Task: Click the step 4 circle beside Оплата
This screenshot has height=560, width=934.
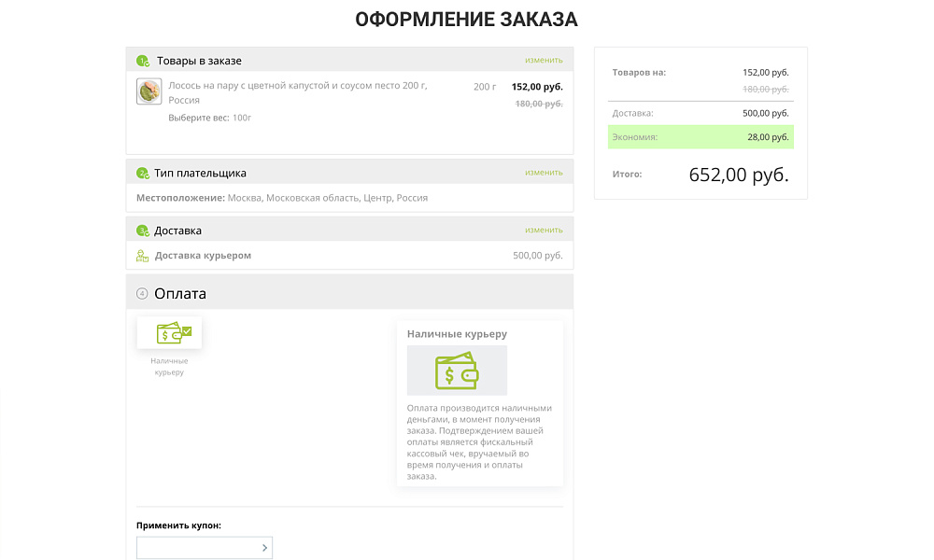Action: (x=142, y=292)
